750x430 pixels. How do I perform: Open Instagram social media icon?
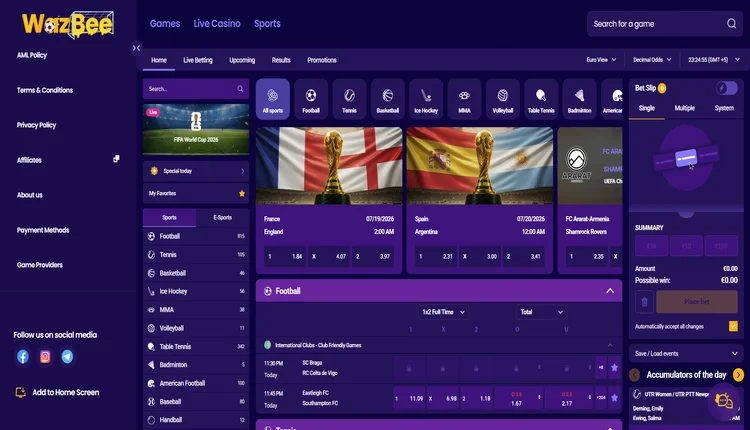45,357
